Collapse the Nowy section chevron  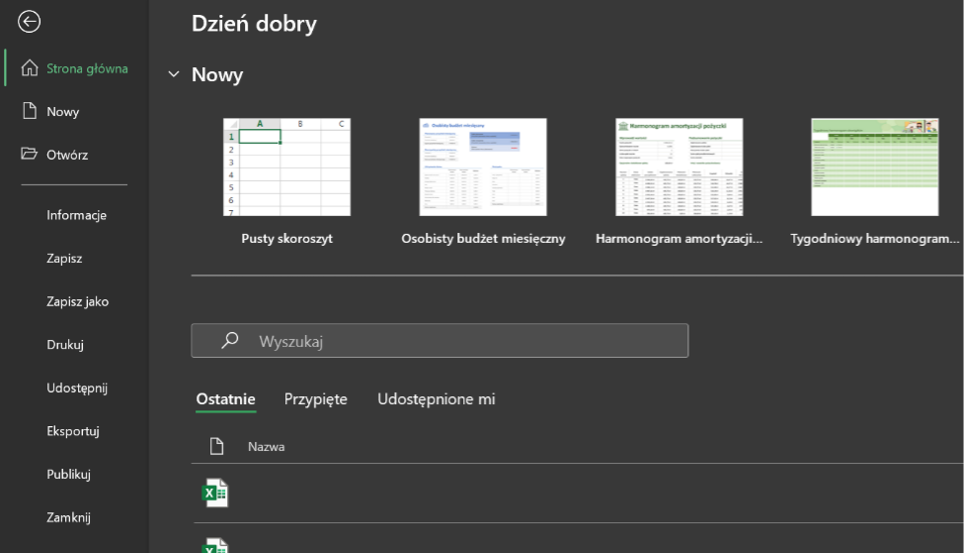pyautogui.click(x=174, y=75)
